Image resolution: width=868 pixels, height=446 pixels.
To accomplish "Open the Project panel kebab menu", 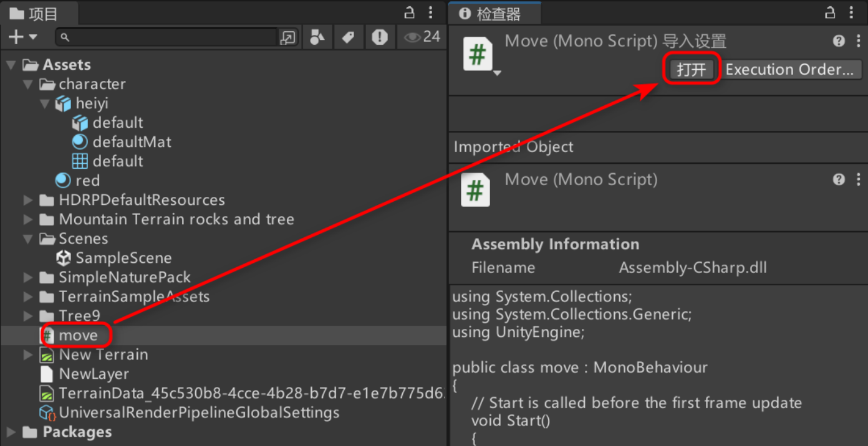I will pos(431,12).
